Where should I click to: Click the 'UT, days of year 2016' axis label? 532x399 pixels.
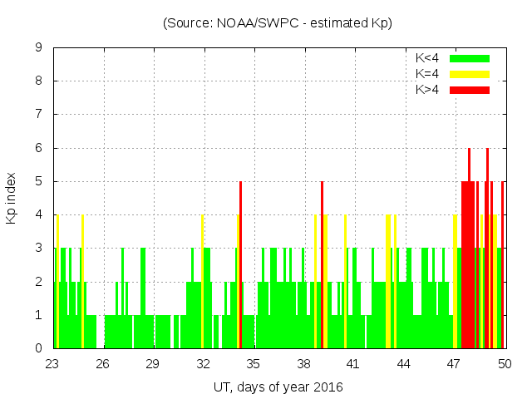(278, 387)
